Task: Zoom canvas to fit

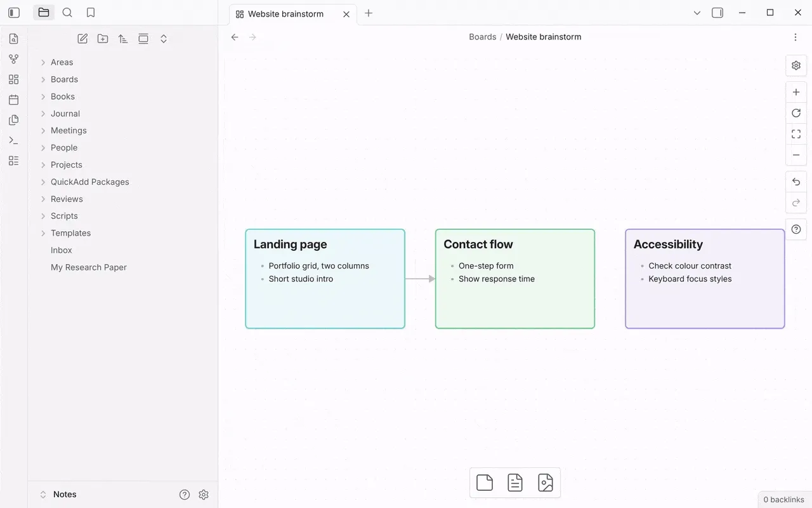Action: 796,134
